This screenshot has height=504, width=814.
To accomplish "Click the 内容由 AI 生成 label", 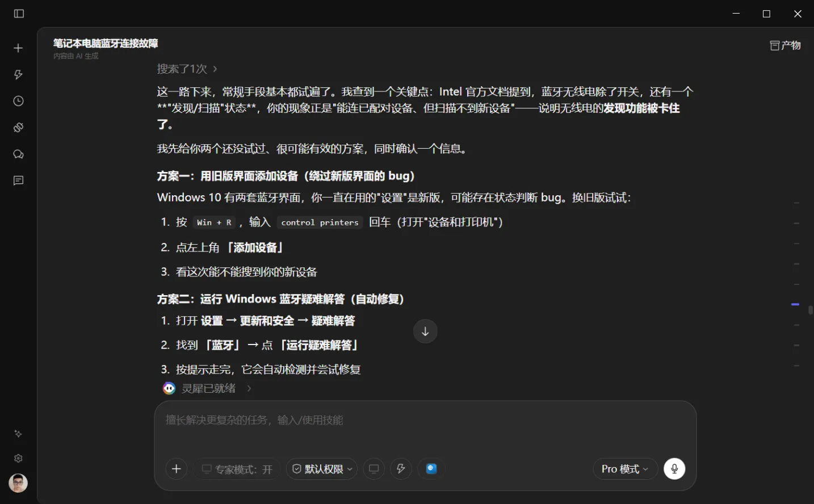I will coord(76,56).
